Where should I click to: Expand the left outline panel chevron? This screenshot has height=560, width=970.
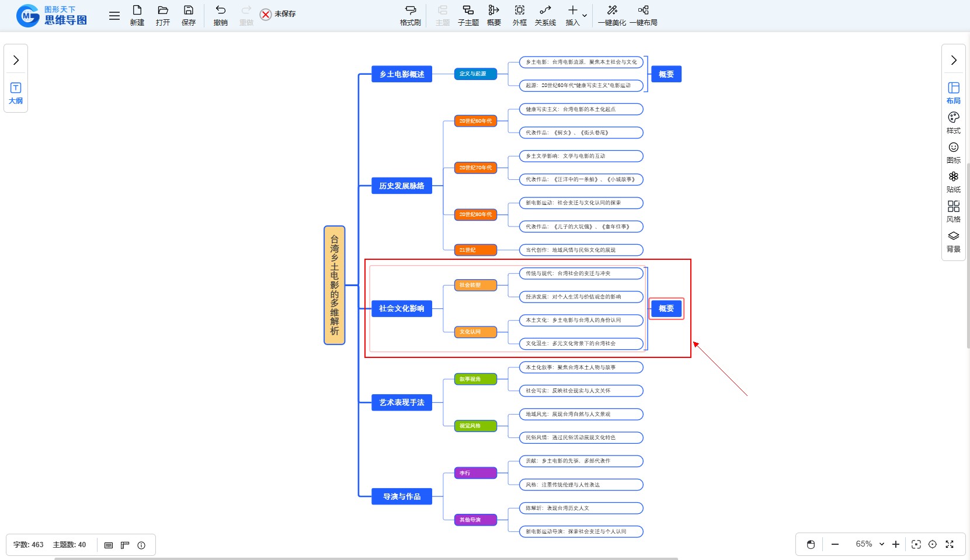[16, 60]
